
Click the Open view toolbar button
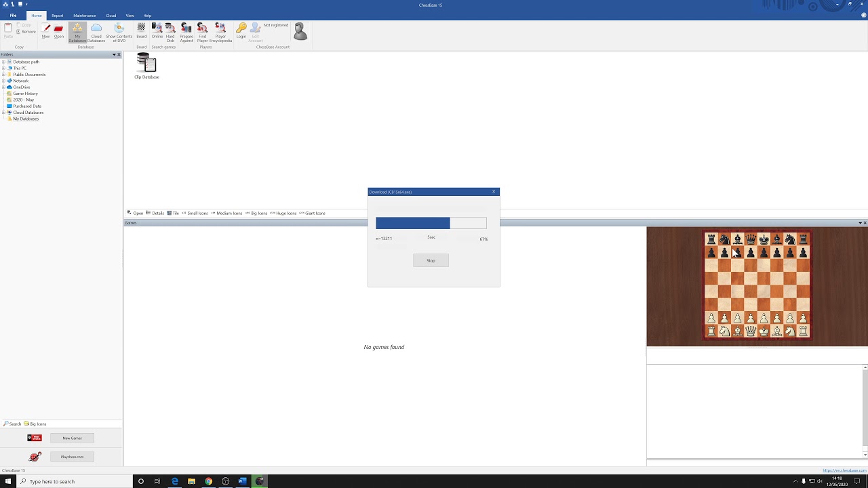point(135,213)
